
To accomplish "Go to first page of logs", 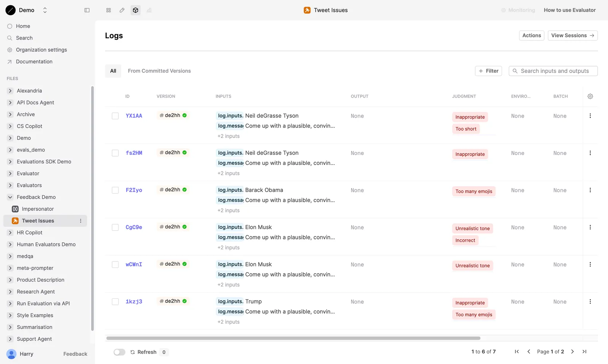I will point(517,352).
